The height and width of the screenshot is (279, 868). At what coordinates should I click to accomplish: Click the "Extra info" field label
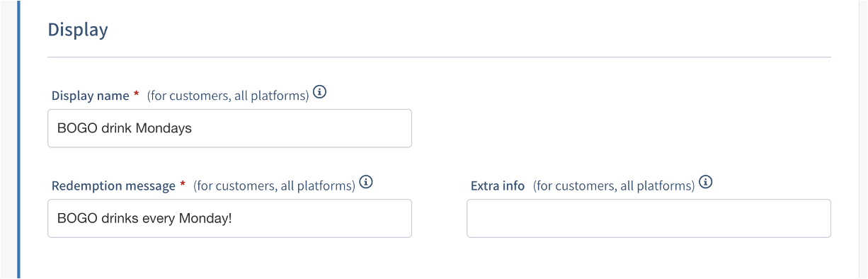coord(498,186)
